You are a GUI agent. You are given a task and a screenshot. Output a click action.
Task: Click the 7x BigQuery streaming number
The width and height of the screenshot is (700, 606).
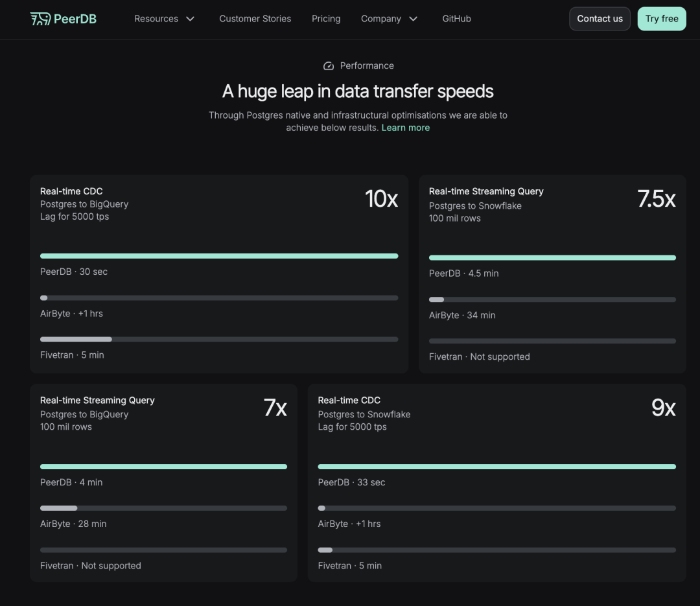275,408
